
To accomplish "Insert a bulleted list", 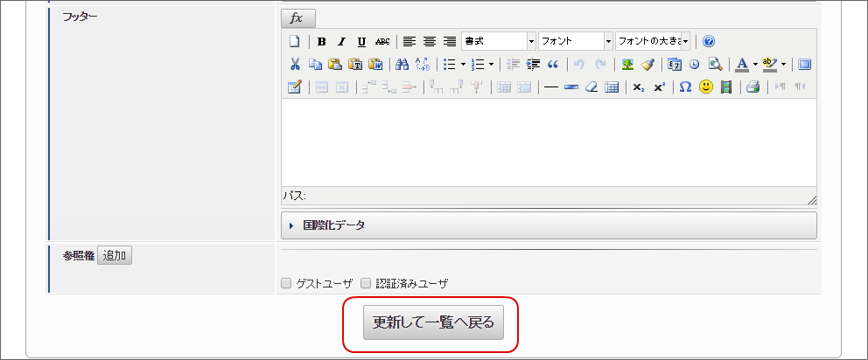I will (450, 64).
